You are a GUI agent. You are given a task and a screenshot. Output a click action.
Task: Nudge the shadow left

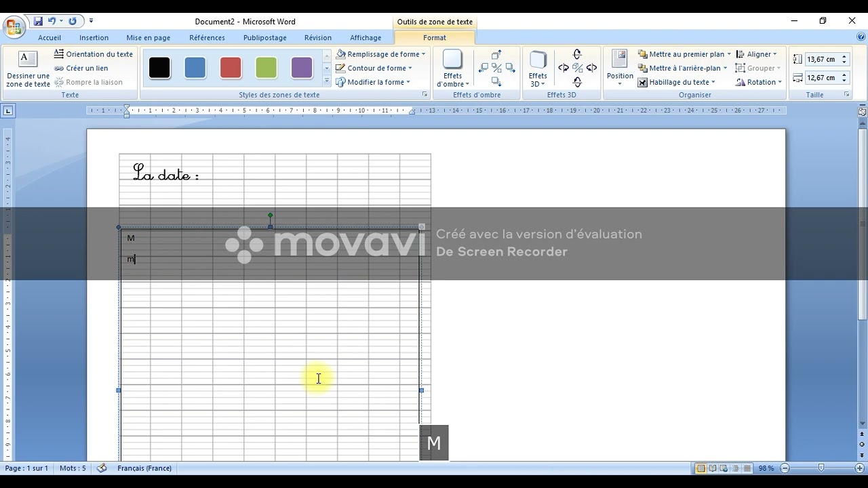coord(484,68)
